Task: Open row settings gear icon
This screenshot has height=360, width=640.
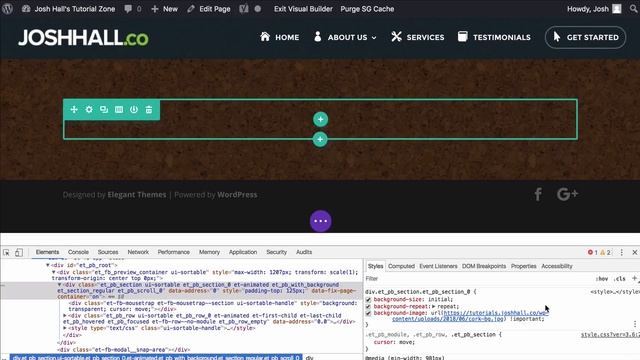Action: [89, 109]
